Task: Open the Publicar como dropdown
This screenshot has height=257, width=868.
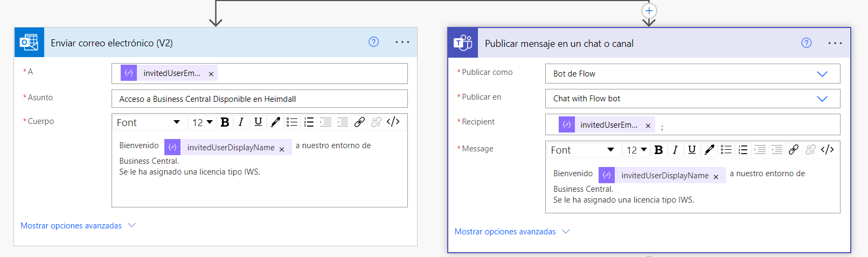Action: (822, 74)
